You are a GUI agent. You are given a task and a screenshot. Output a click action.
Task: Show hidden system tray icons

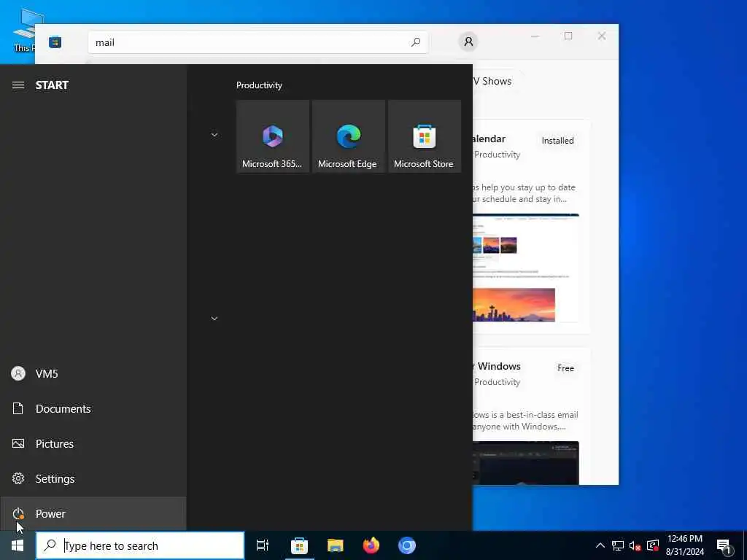[x=600, y=545]
